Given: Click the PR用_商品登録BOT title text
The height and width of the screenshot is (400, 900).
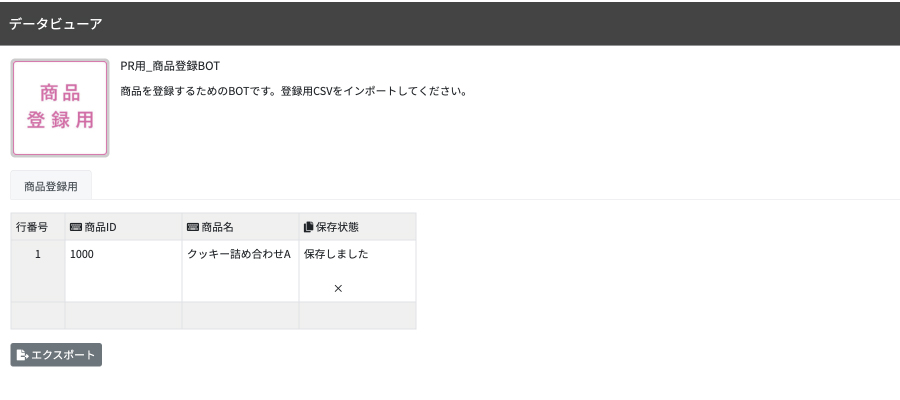Looking at the screenshot, I should [x=170, y=66].
